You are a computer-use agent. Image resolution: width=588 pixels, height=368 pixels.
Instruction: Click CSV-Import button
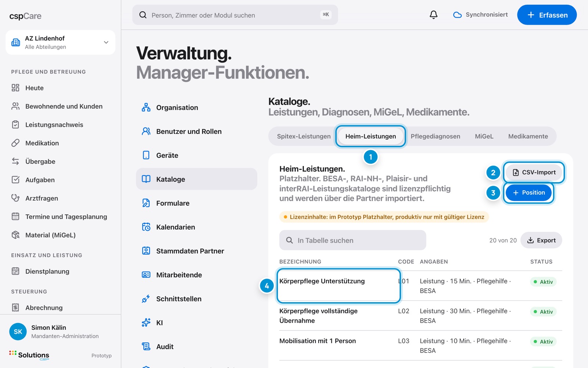[x=534, y=172]
